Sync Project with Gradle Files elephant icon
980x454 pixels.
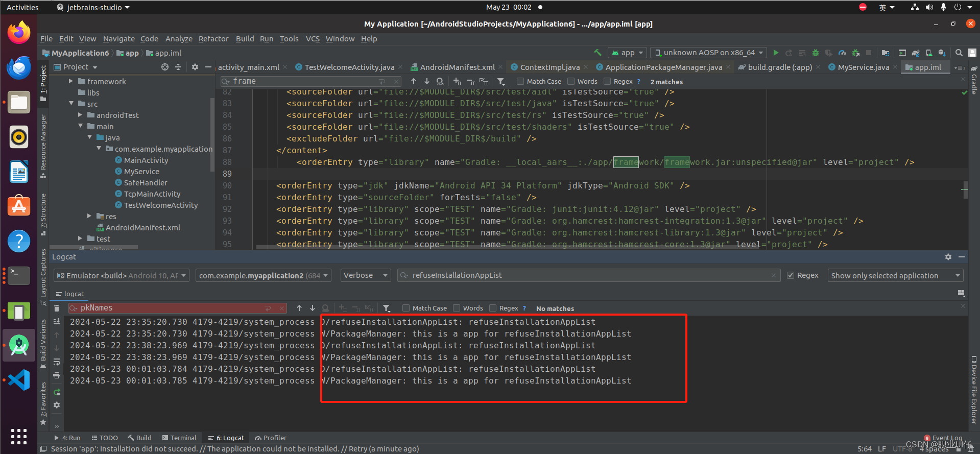point(916,53)
